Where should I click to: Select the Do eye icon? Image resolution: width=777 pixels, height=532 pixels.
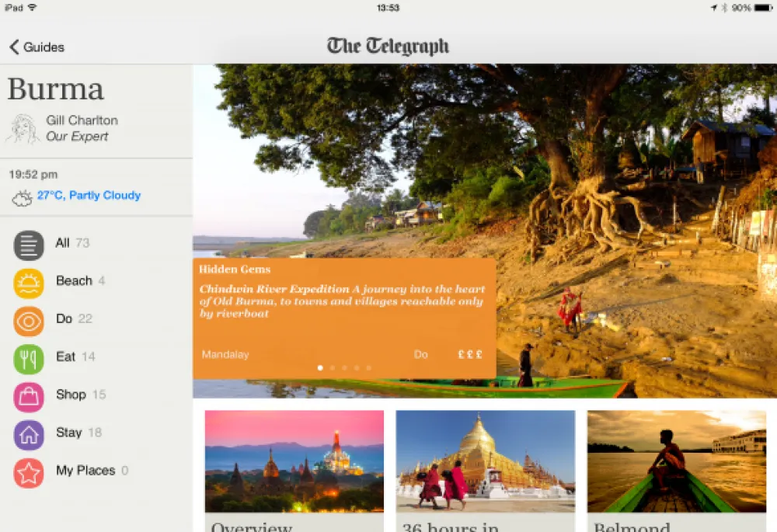pyautogui.click(x=29, y=322)
